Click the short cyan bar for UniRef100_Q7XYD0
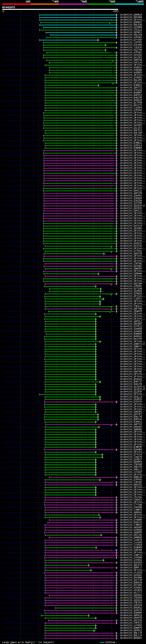The image size is (146, 644). click(x=69, y=40)
